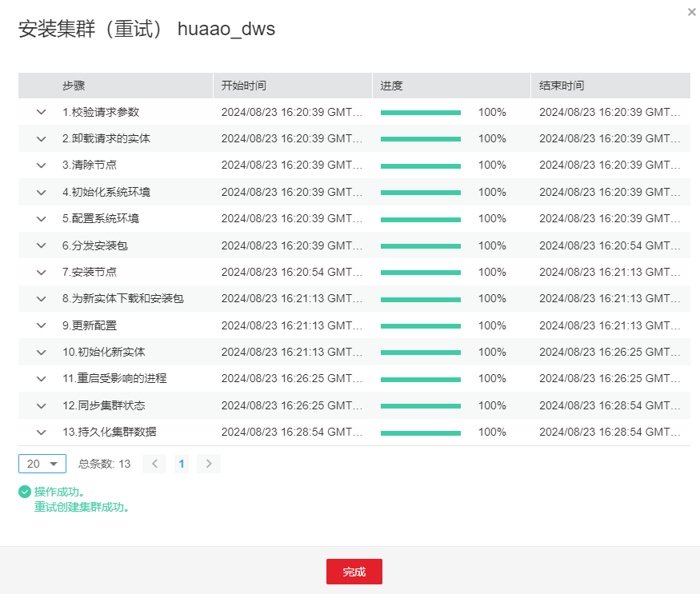Select page number 1
This screenshot has width=700, height=594.
(x=182, y=464)
